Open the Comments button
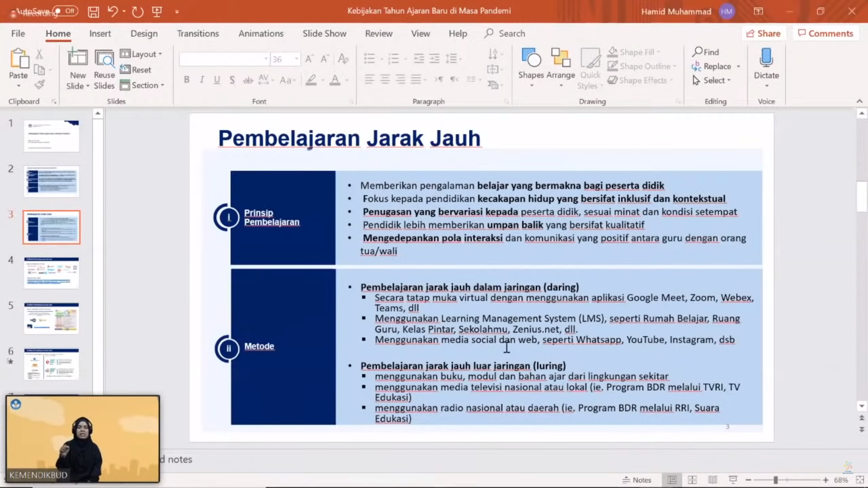 (x=826, y=33)
